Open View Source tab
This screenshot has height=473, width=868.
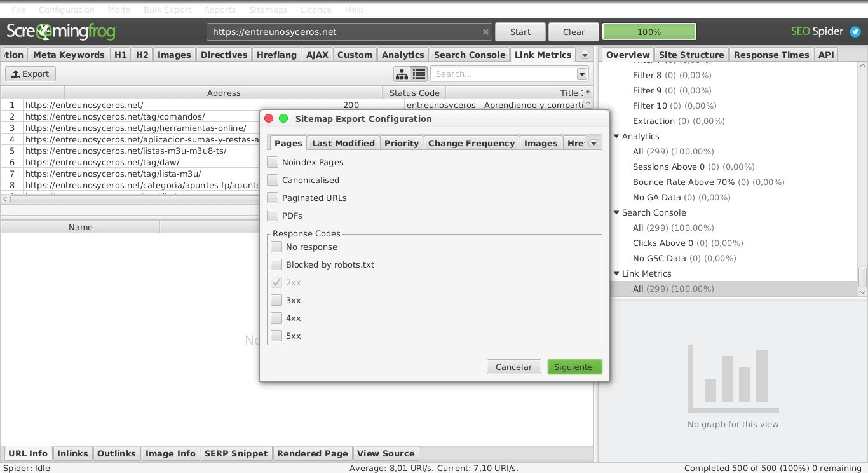386,453
